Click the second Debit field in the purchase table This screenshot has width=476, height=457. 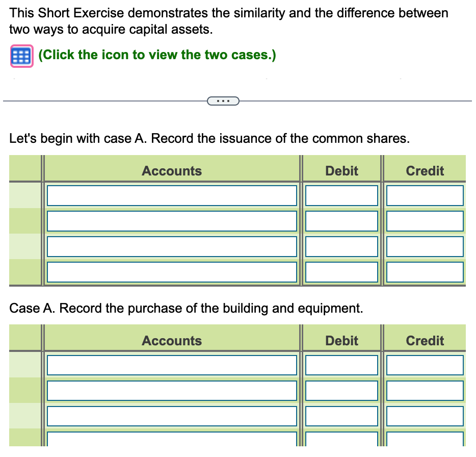pos(341,390)
